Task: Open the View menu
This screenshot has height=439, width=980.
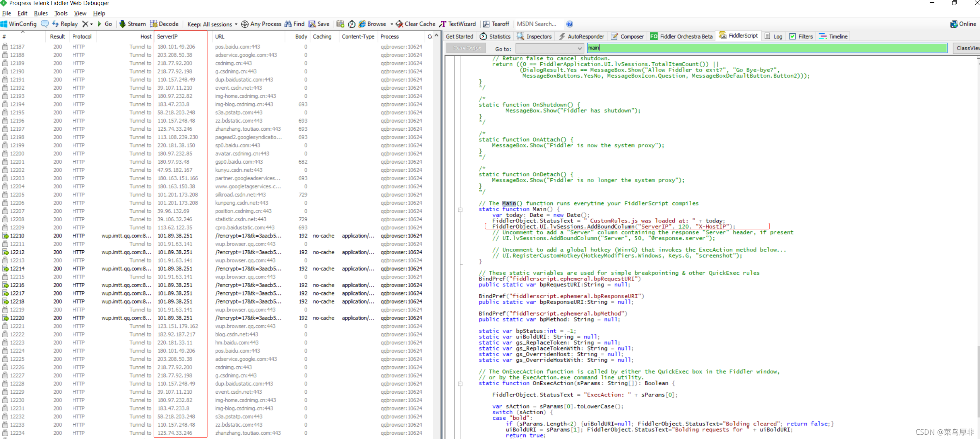Action: pos(80,13)
